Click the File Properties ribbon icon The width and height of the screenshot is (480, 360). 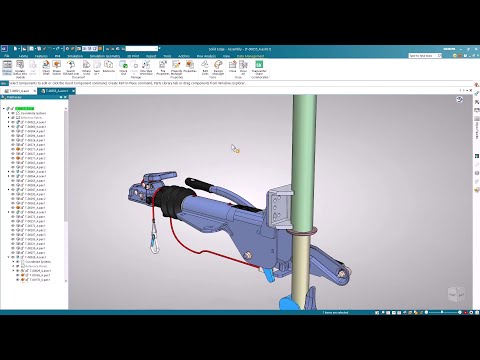163,68
